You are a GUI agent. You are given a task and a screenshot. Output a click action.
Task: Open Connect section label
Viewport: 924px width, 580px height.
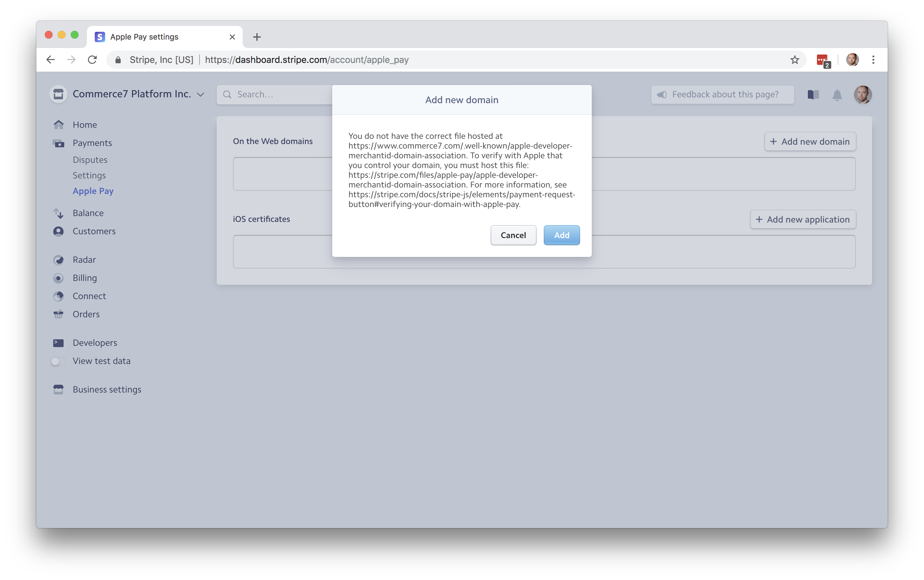coord(89,296)
